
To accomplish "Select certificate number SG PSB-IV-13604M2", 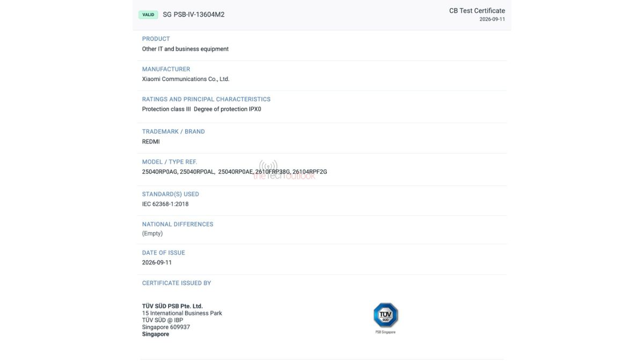I will (x=194, y=15).
